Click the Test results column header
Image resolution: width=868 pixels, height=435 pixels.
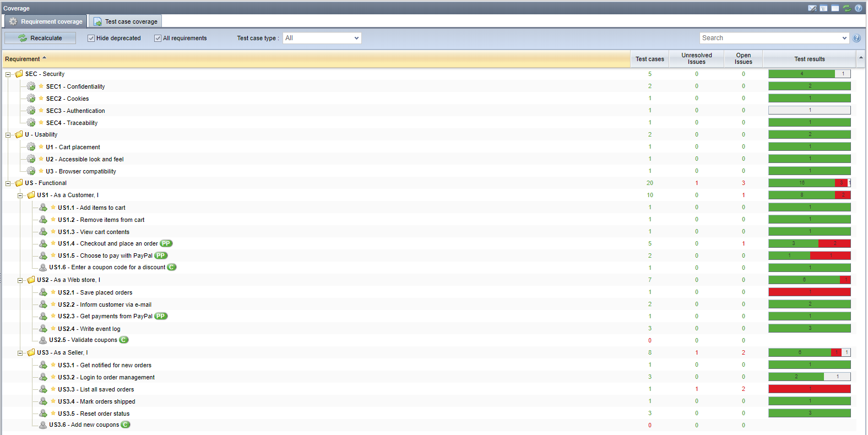point(810,59)
